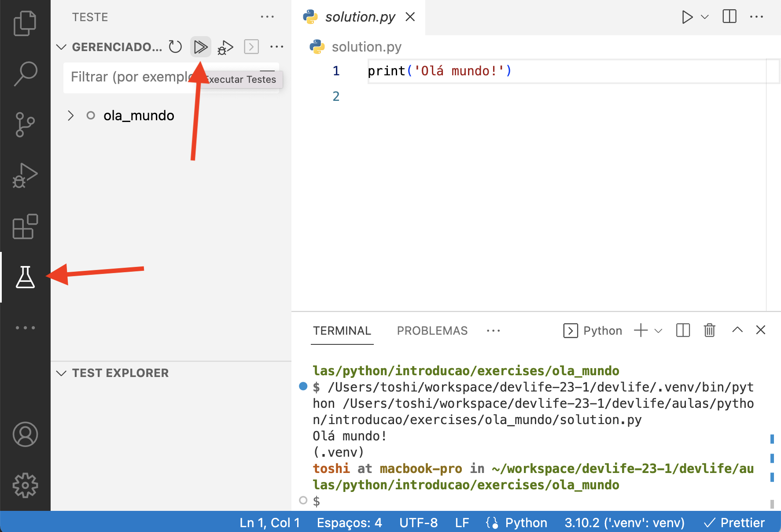
Task: Expand the ola_mundo test tree item
Action: pyautogui.click(x=70, y=115)
